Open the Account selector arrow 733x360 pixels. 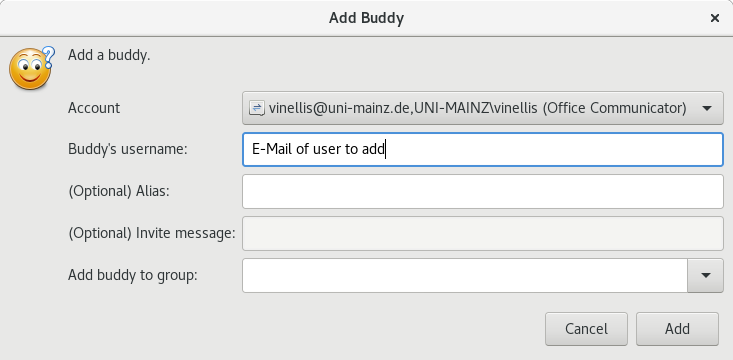point(706,108)
